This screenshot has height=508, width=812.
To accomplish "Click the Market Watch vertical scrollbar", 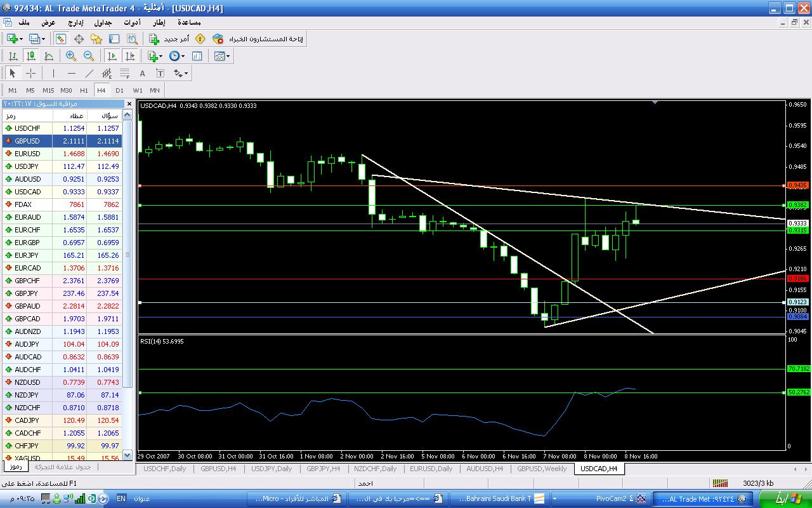I will [128, 254].
